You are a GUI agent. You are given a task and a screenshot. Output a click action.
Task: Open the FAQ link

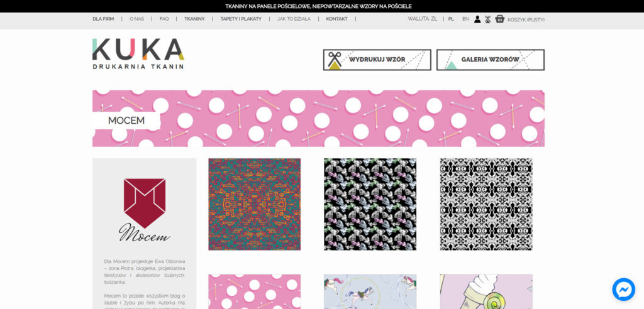pos(164,19)
